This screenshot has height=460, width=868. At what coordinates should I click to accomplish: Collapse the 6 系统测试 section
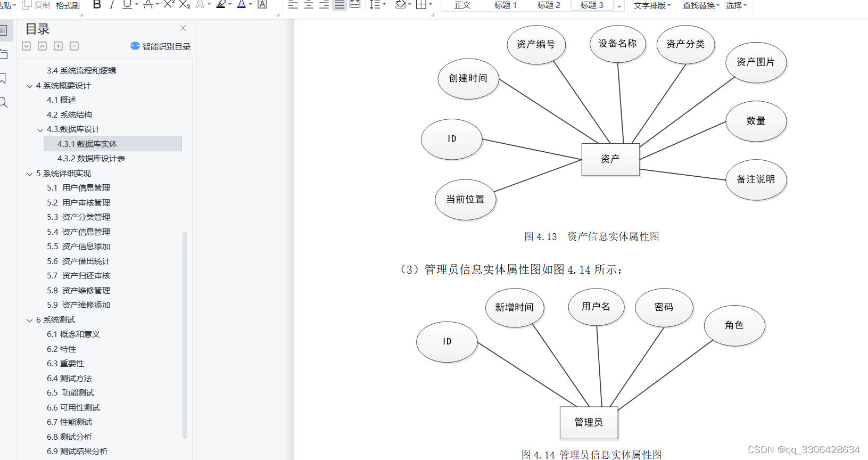30,320
